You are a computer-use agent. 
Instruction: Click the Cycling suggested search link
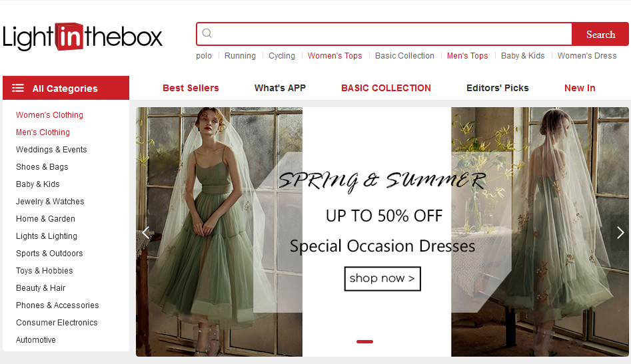point(282,56)
